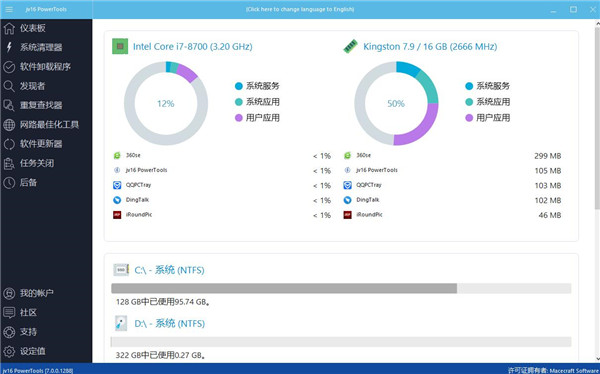600x374 pixels.
Task: Click the memory 50% donut chart
Action: coord(396,103)
